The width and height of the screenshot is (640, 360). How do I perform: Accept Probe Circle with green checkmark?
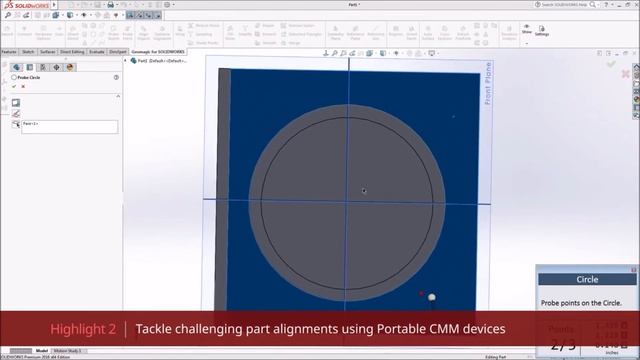coord(14,87)
